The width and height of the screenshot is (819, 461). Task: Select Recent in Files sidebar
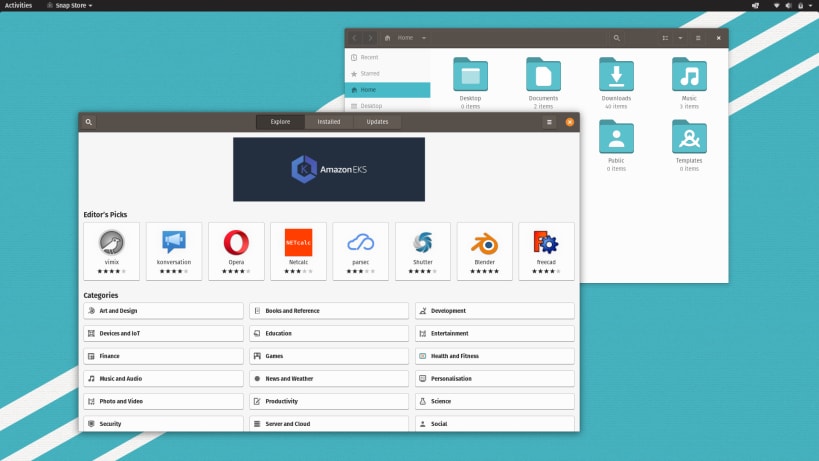[x=388, y=57]
